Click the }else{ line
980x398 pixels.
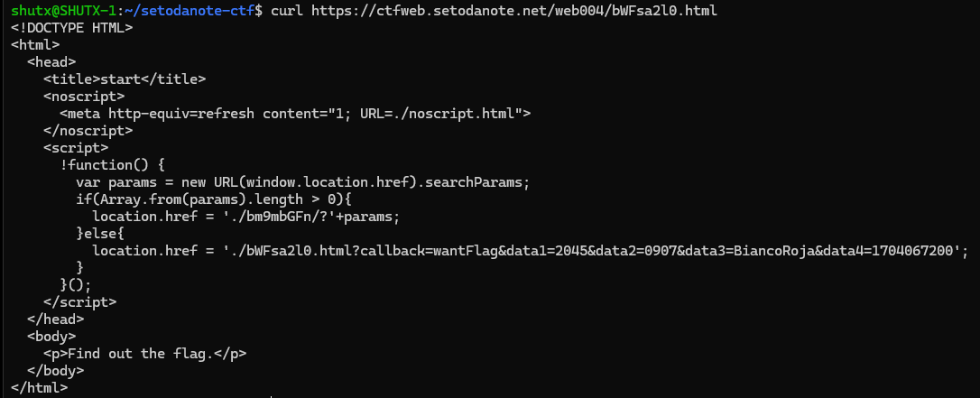(100, 234)
